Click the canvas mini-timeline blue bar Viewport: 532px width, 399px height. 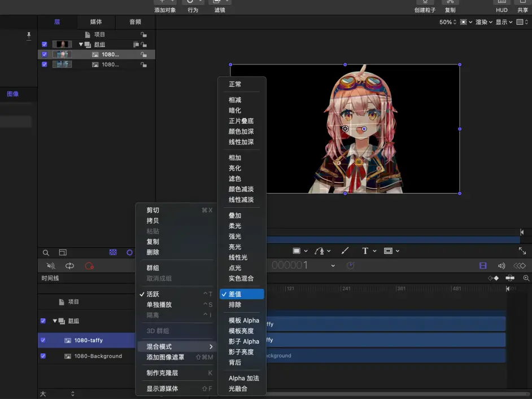pos(393,240)
